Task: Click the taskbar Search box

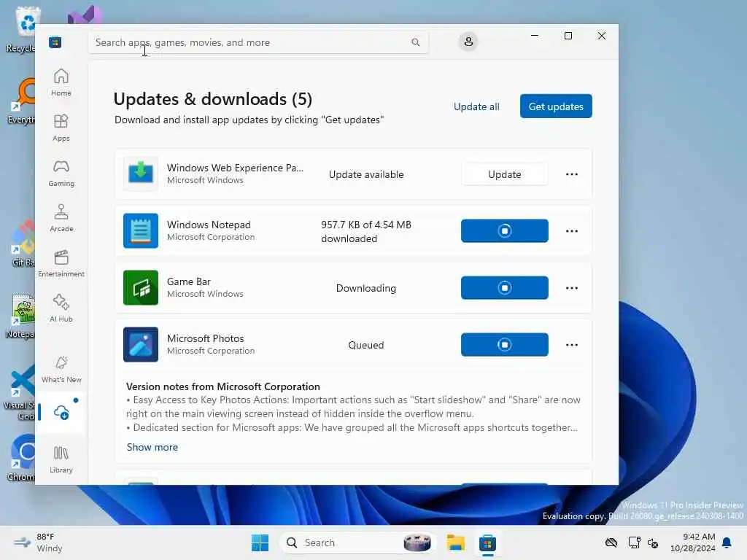Action: (x=357, y=542)
